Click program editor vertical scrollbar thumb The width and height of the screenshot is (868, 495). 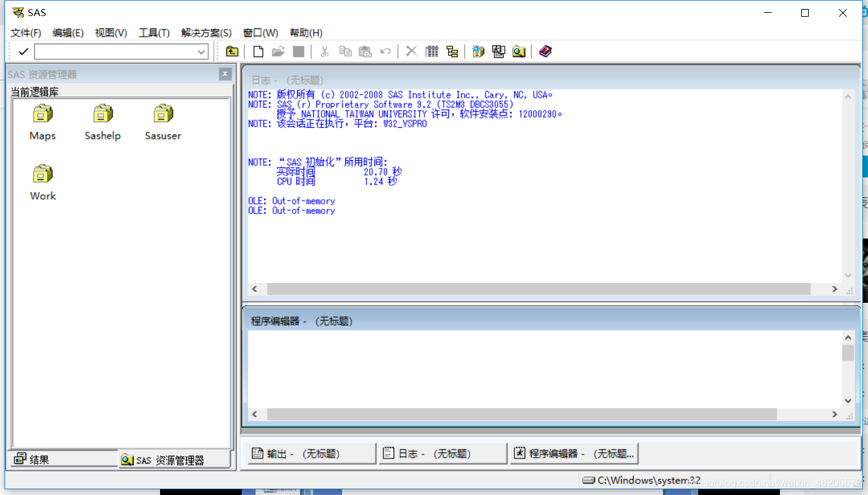pyautogui.click(x=848, y=353)
